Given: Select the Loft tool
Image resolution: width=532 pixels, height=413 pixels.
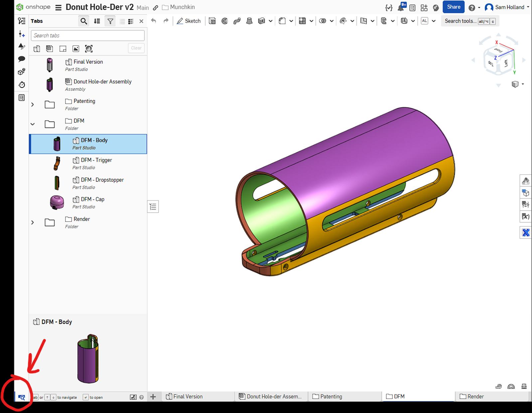Looking at the screenshot, I should point(250,21).
